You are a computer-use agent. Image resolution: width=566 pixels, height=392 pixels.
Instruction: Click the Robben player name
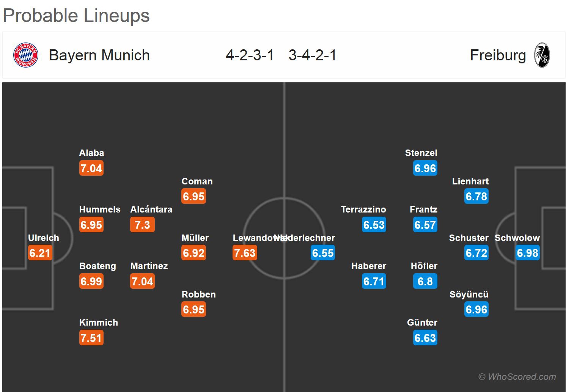point(198,294)
